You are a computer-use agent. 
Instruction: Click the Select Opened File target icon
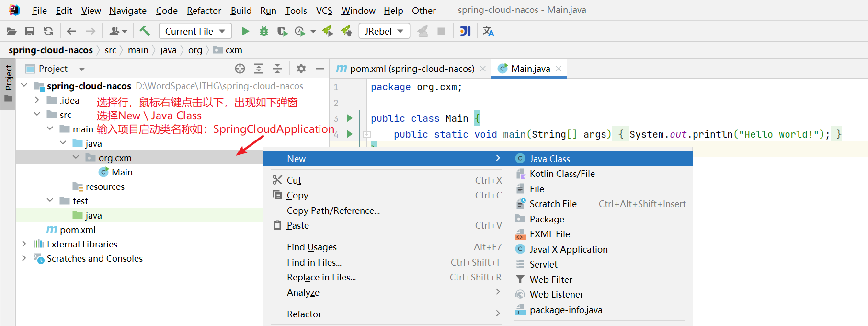[240, 69]
